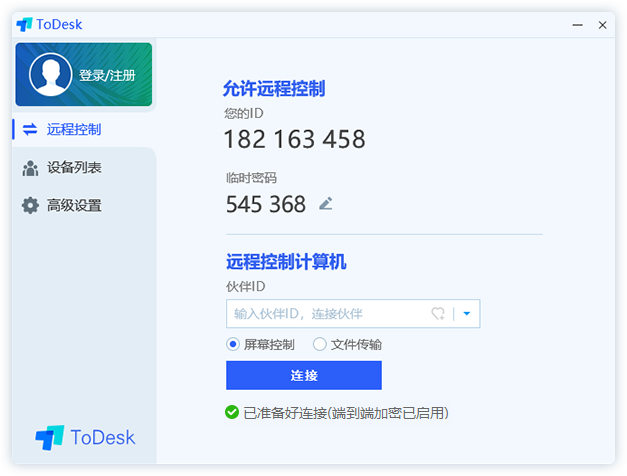
Task: Click the temporary password 545 368
Action: (266, 204)
